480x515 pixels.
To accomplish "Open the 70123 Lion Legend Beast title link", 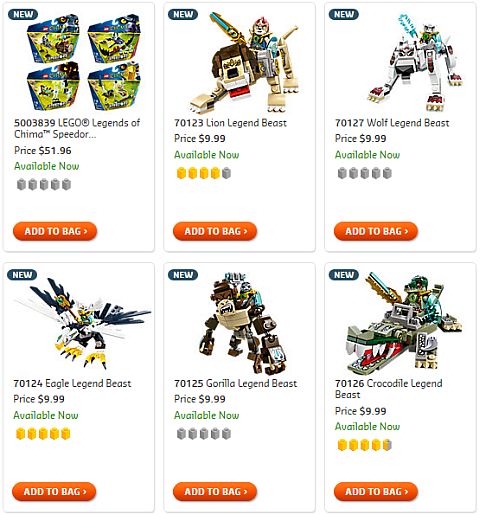I will click(x=230, y=123).
